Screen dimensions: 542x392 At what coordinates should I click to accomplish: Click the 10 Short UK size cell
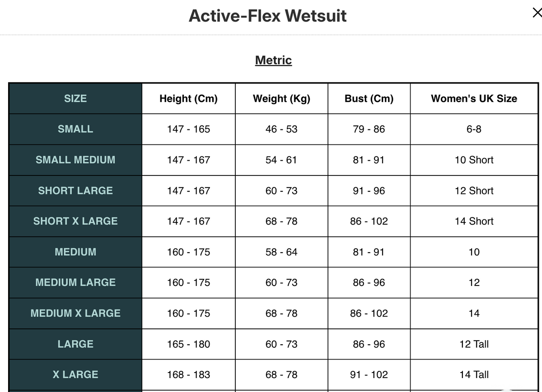[x=474, y=160]
